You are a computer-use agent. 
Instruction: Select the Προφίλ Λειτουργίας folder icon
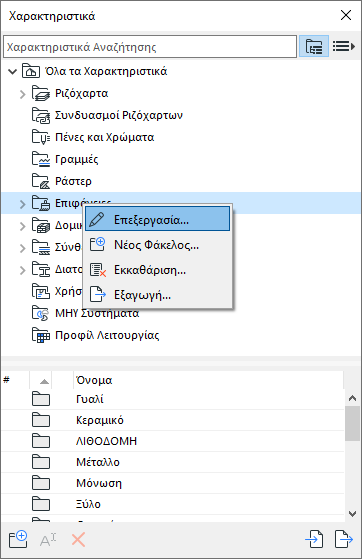pyautogui.click(x=41, y=335)
